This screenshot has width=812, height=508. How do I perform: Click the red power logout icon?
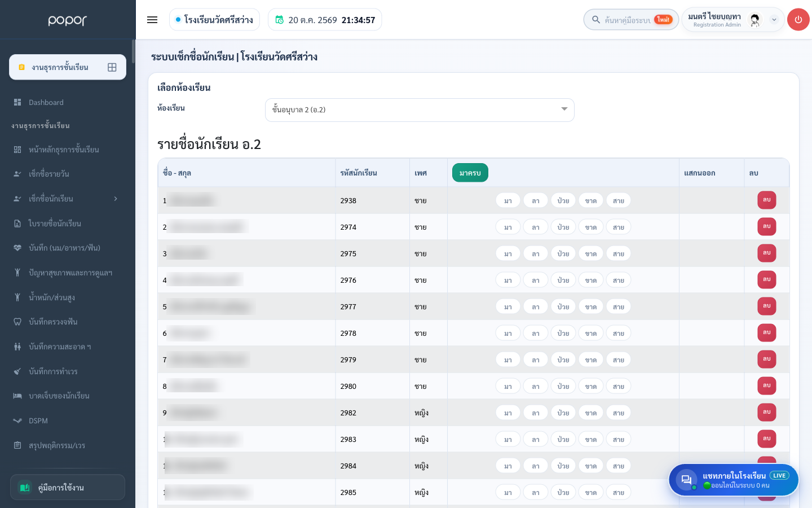[x=798, y=20]
